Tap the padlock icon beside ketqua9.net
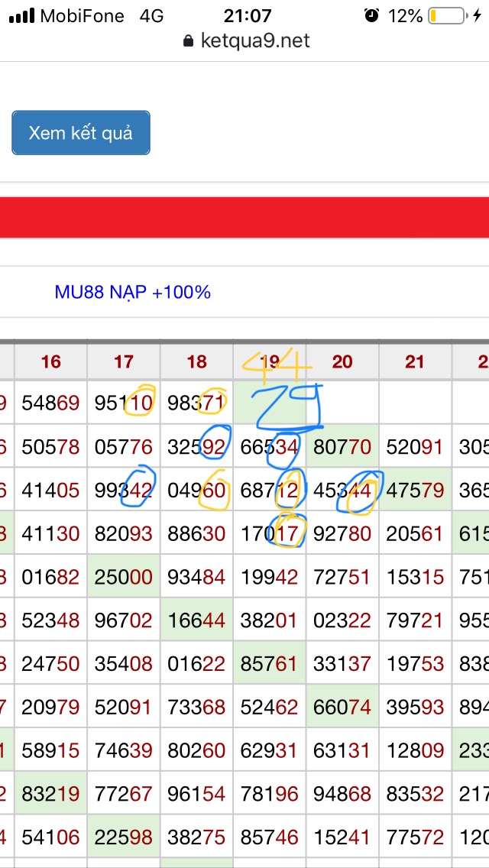 [x=189, y=41]
